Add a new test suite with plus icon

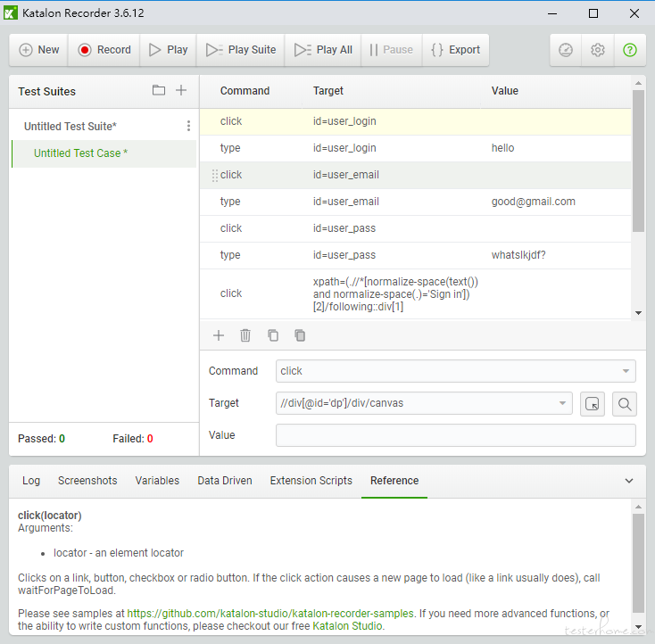click(x=181, y=90)
